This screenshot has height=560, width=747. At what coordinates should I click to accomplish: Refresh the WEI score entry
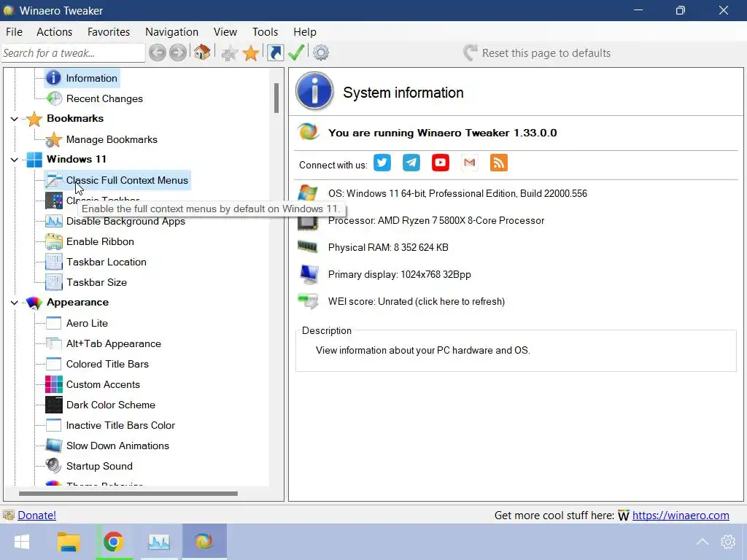416,301
